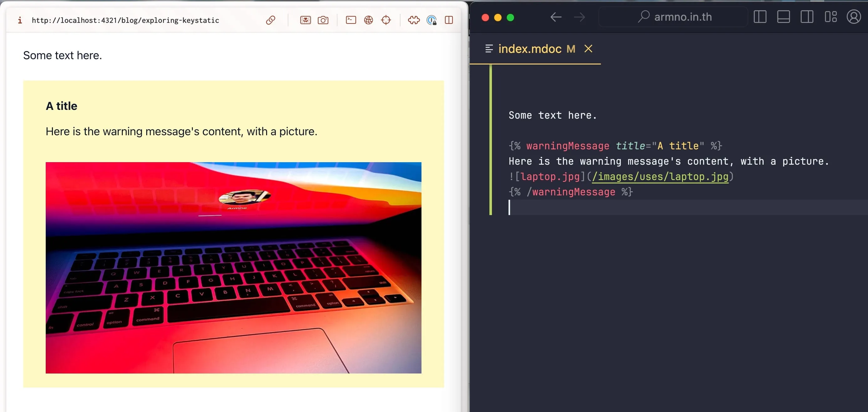Toggle the editor primary sidebar

pyautogui.click(x=760, y=17)
